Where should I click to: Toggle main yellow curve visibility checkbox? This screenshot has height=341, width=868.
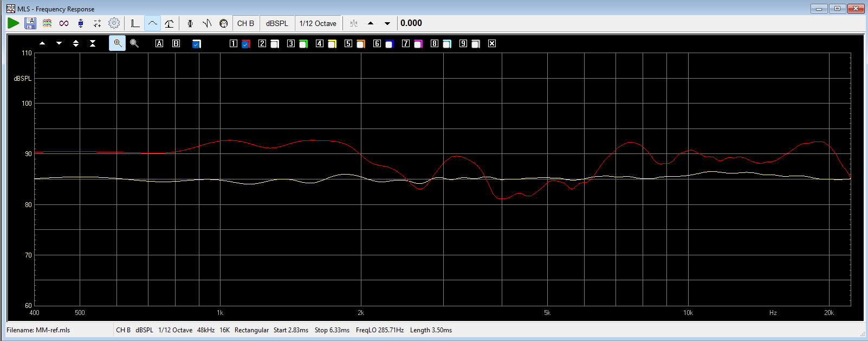(196, 44)
